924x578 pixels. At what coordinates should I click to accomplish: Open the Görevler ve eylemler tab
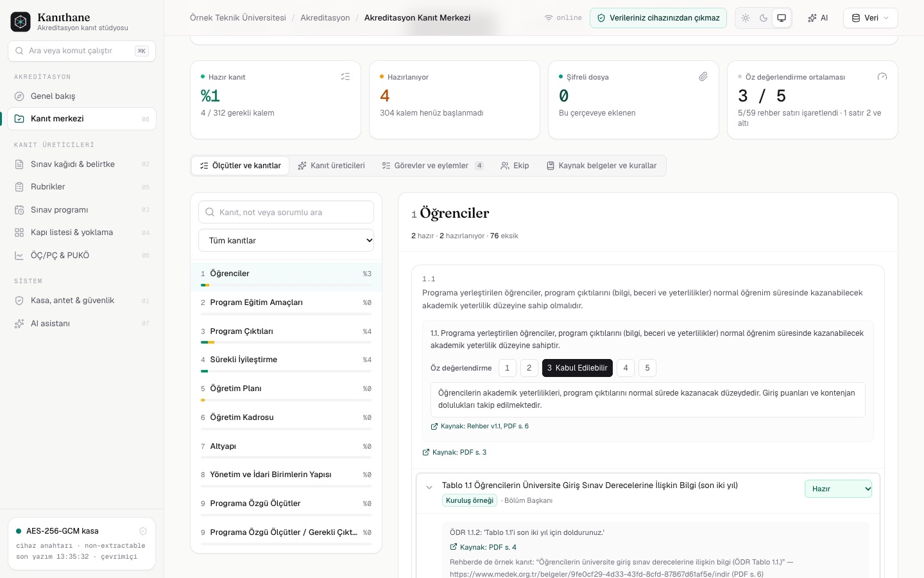tap(433, 166)
